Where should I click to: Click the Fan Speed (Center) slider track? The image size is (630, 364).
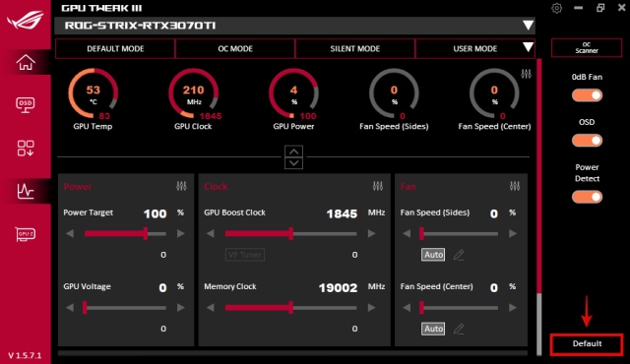point(459,308)
